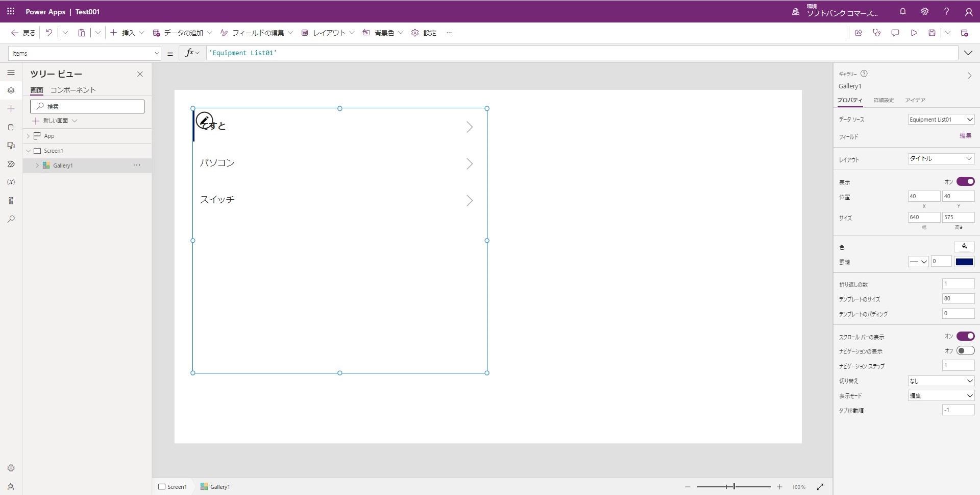Viewport: 980px width, 495px height.
Task: Open the Gallery1 more options ellipsis
Action: [136, 166]
